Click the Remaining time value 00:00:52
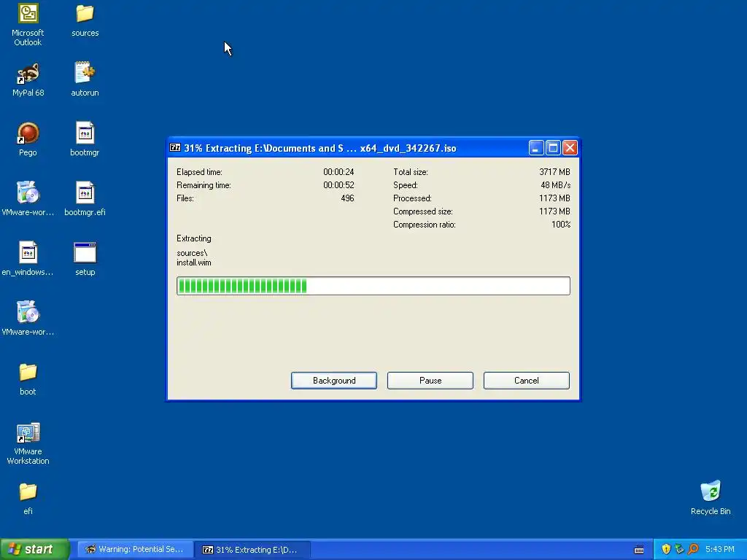Image resolution: width=747 pixels, height=560 pixels. (338, 185)
